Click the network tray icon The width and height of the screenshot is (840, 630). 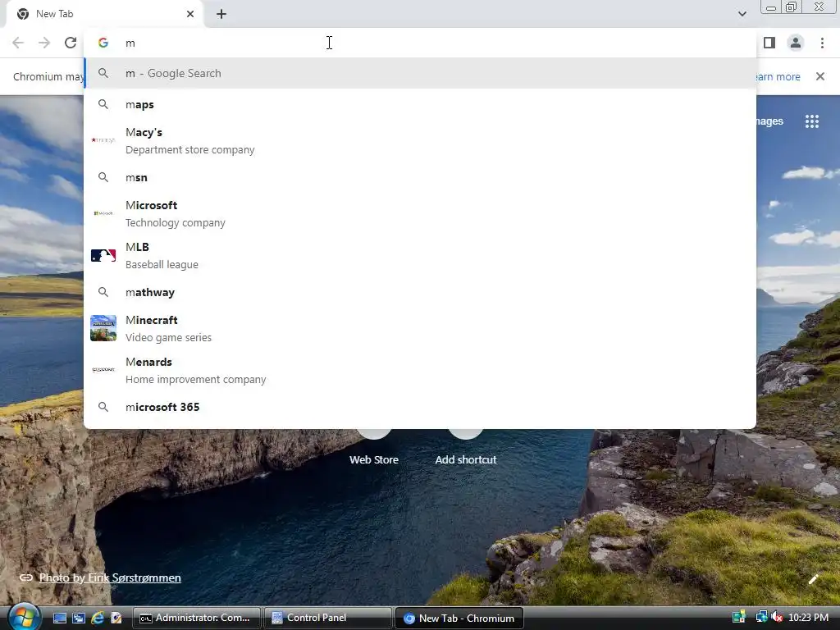tap(760, 618)
